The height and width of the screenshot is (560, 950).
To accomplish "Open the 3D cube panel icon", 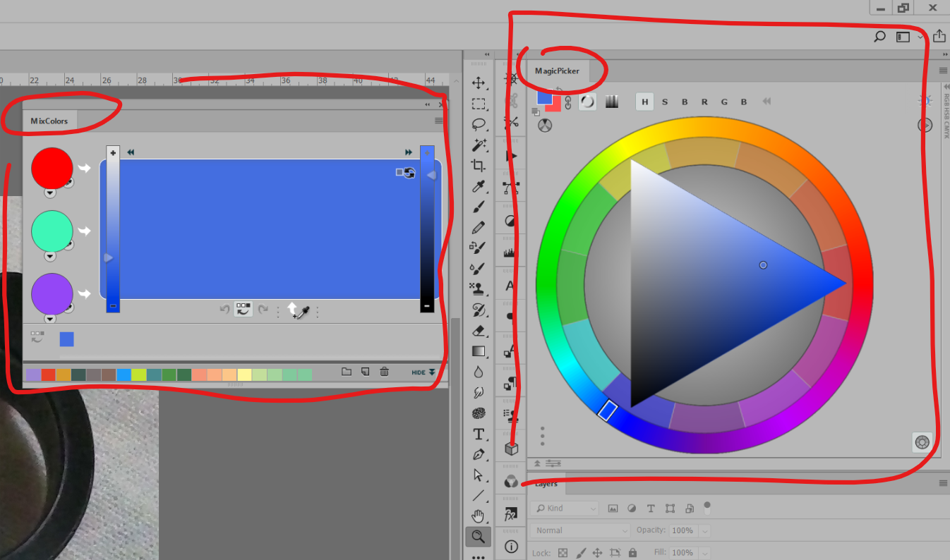I will click(x=512, y=449).
